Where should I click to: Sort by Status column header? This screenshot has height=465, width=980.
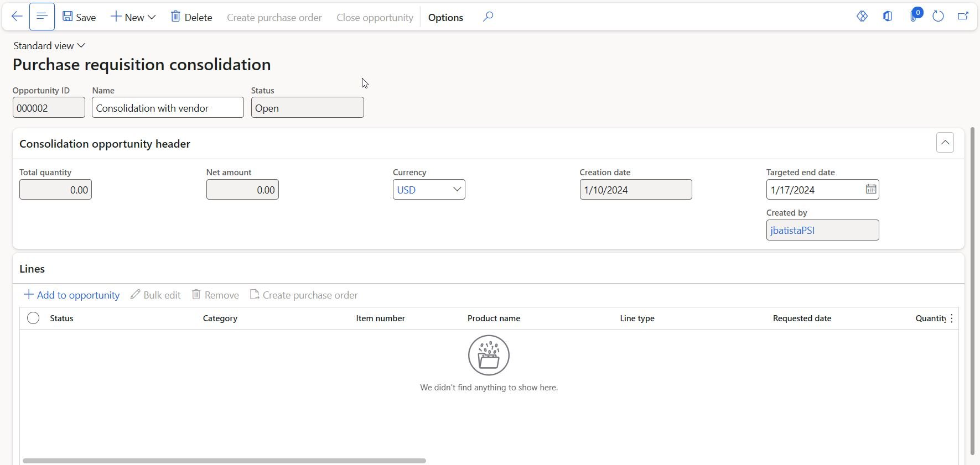61,318
